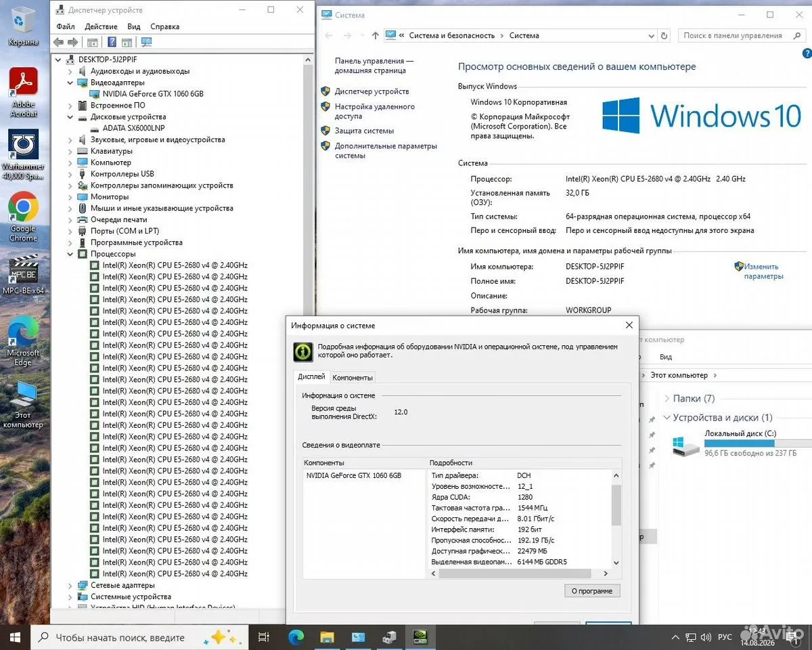The height and width of the screenshot is (650, 812).
Task: Select the ADATA SX6000LNP disk entry
Action: [133, 128]
